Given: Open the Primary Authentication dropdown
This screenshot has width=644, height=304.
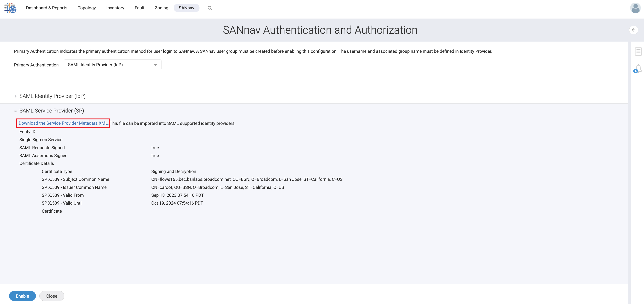Looking at the screenshot, I should [112, 65].
